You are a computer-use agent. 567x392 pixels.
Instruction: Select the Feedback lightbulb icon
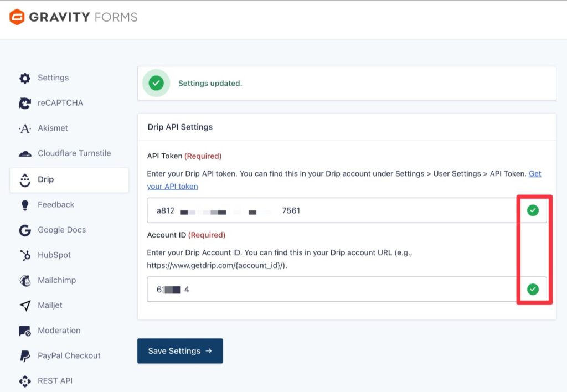[25, 205]
